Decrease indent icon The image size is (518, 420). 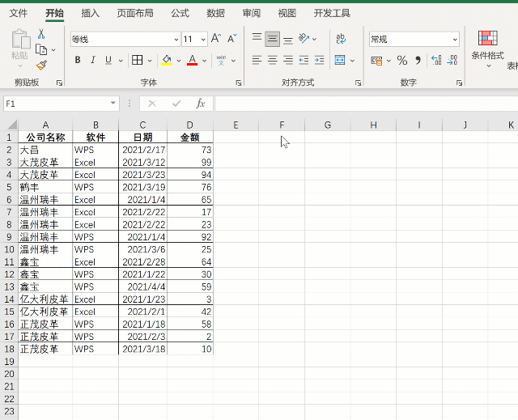coord(304,60)
